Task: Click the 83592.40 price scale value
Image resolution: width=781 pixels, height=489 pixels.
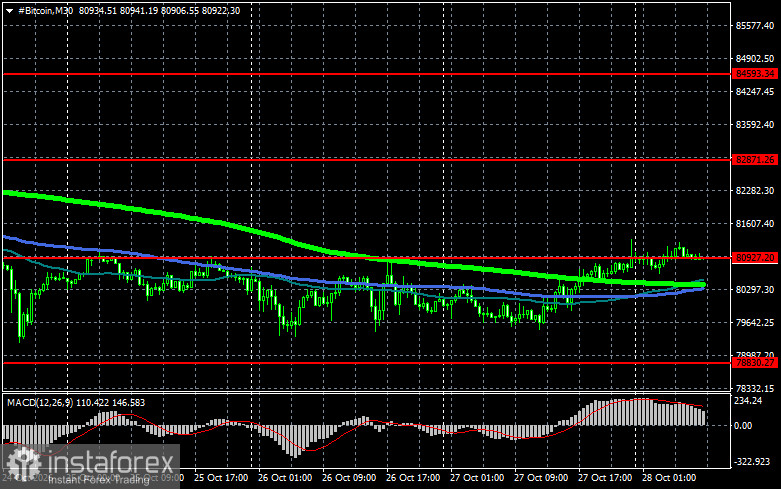Action: tap(755, 124)
